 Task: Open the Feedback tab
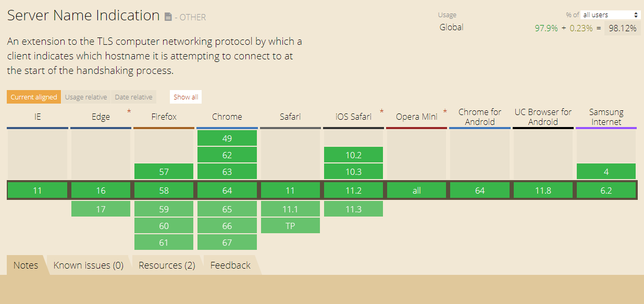[230, 265]
